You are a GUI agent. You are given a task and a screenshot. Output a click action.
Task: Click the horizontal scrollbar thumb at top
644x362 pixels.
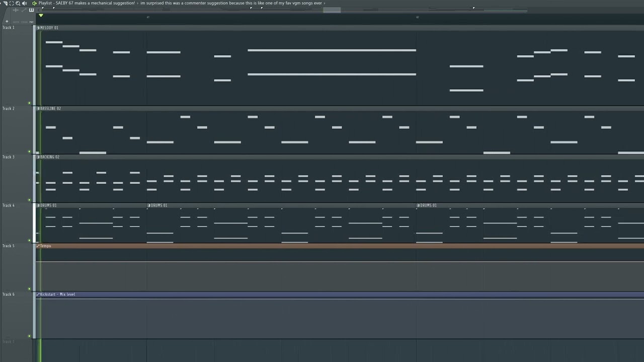pos(332,10)
